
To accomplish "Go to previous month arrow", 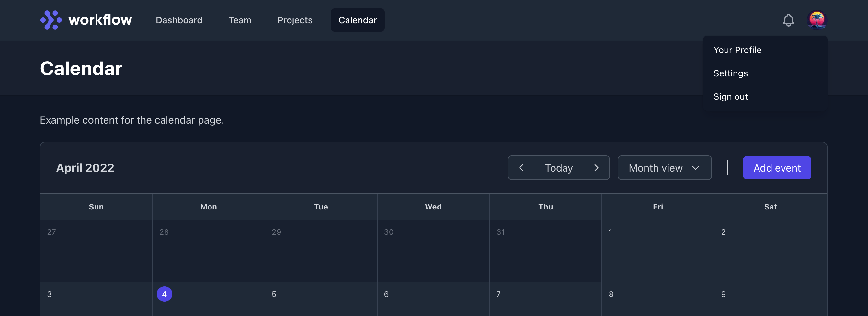I will [521, 168].
